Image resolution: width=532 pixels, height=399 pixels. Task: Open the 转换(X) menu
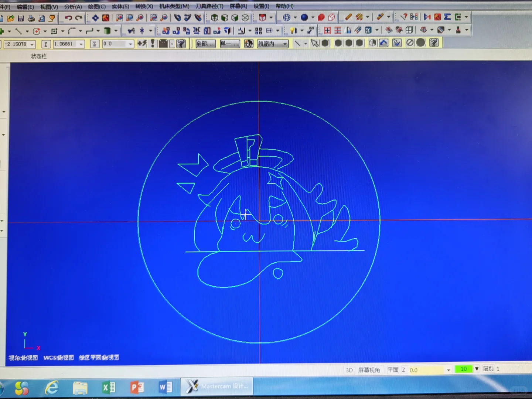tap(144, 6)
